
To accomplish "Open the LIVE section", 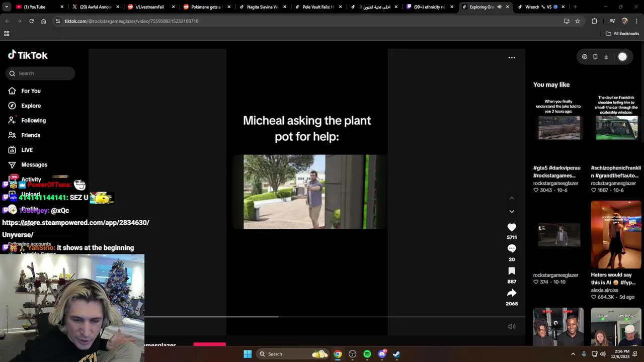I will pos(27,150).
